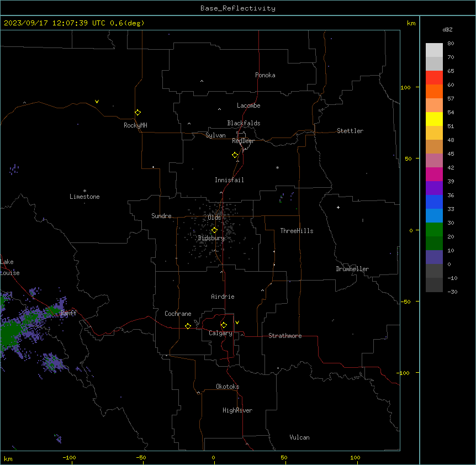Click the yellow station marker near RockyMH
This screenshot has width=476, height=465.
pyautogui.click(x=138, y=113)
